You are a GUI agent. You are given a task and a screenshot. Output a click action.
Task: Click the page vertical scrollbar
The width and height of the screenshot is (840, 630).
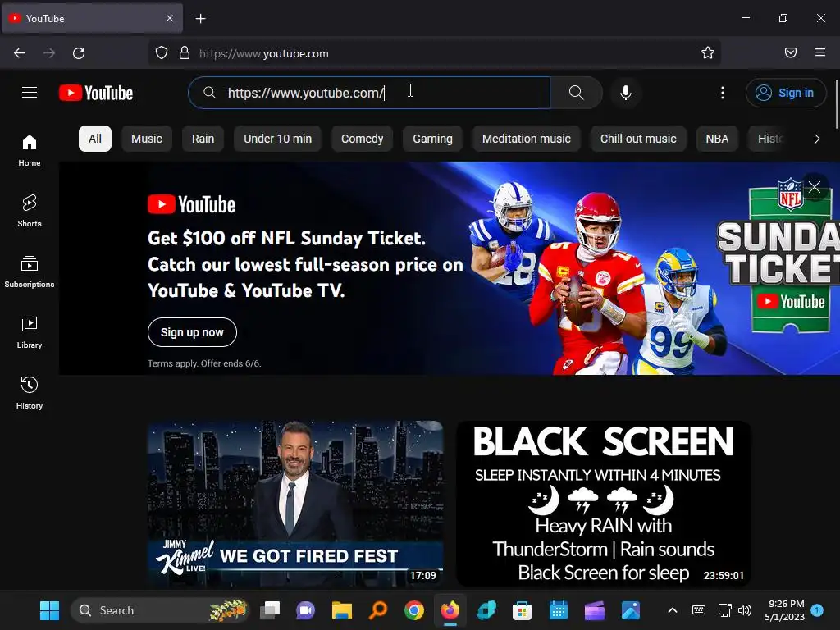[836, 104]
